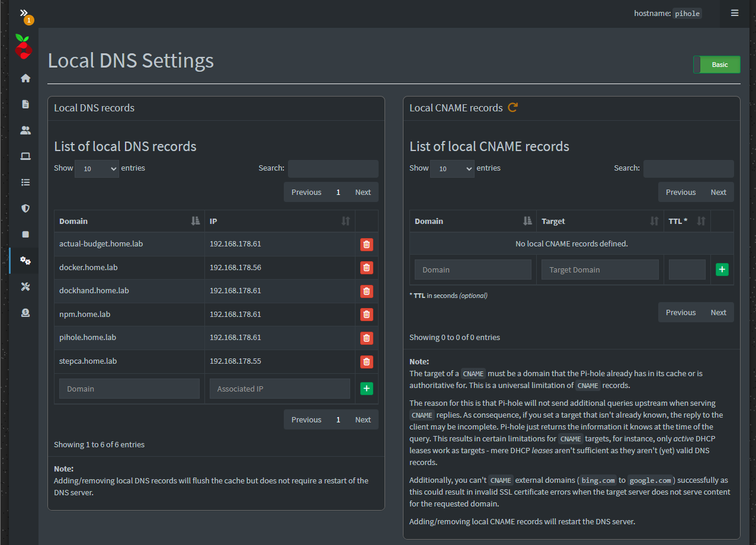The width and height of the screenshot is (756, 545).
Task: Click Previous below the CNAME table
Action: tap(680, 313)
